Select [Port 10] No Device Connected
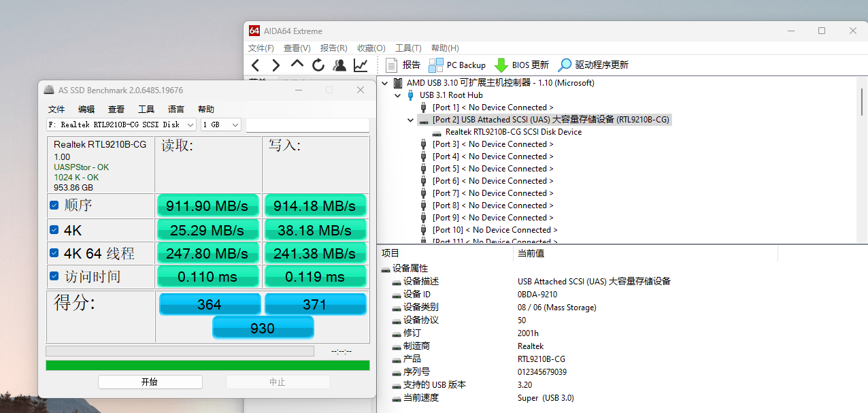 coord(488,230)
